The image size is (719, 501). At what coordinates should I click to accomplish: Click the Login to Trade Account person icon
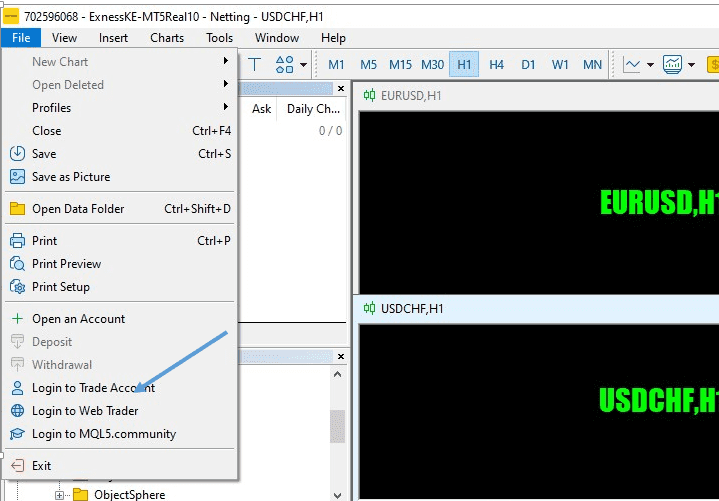[17, 388]
